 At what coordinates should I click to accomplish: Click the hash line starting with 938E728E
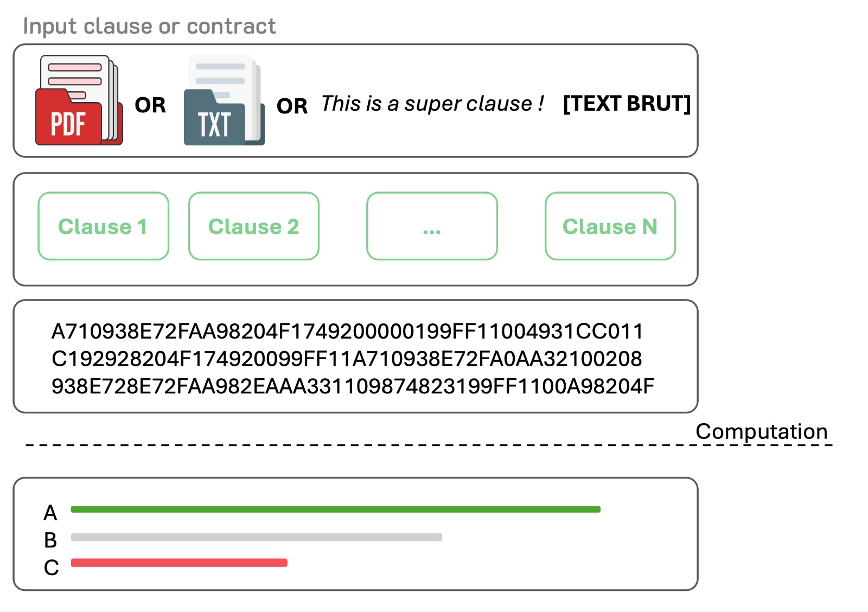[x=353, y=386]
